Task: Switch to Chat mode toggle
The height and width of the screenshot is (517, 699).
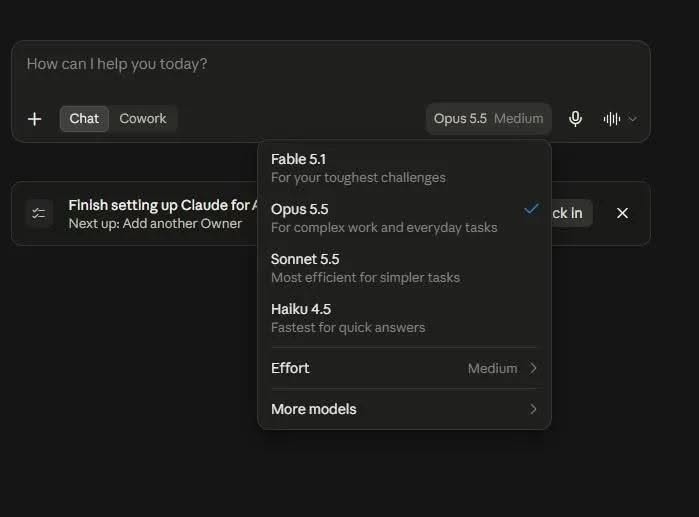Action: click(x=84, y=119)
